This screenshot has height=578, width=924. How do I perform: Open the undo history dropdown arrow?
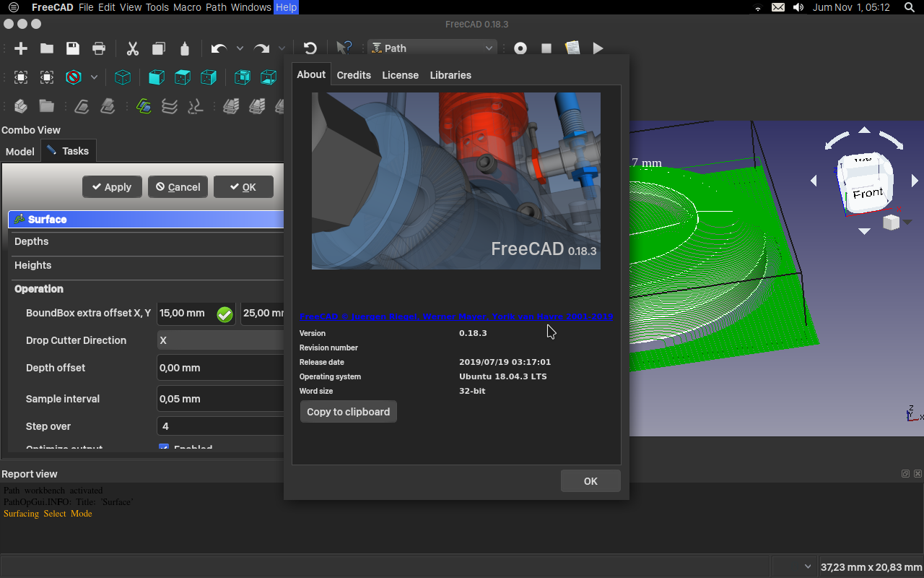(x=240, y=48)
